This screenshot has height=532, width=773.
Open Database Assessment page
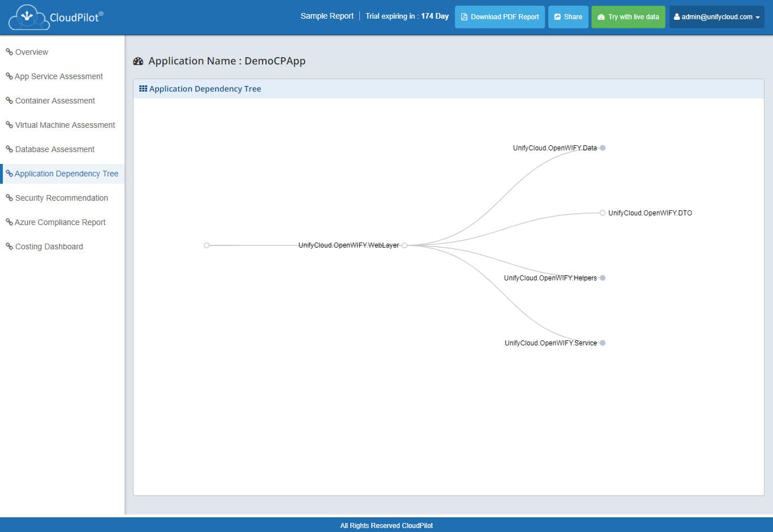tap(55, 149)
